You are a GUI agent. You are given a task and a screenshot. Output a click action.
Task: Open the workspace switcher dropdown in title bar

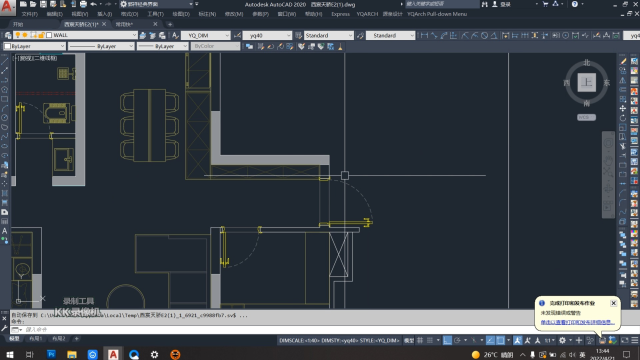156,4
